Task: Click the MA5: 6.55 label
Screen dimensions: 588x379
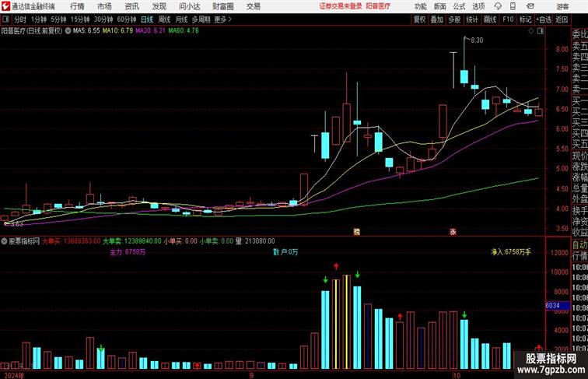Action: pos(86,31)
